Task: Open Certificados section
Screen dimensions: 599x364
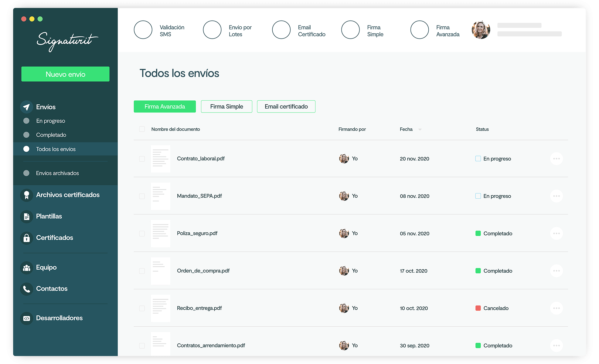Action: coord(54,237)
